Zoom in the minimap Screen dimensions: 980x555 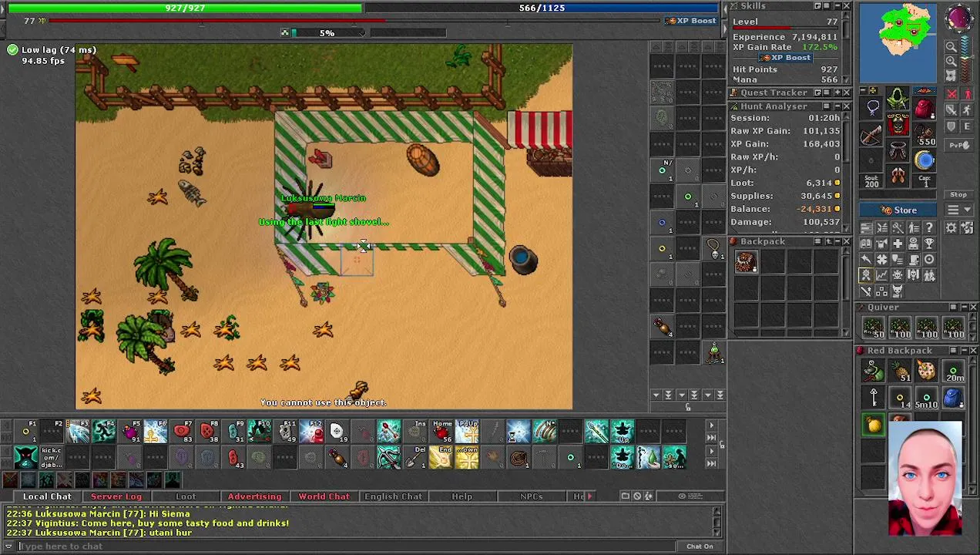pos(951,62)
